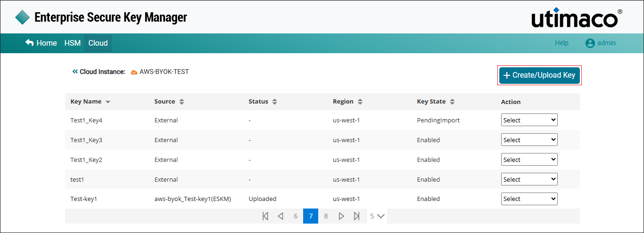Click the test1 key name
This screenshot has width=644, height=233.
tap(77, 179)
